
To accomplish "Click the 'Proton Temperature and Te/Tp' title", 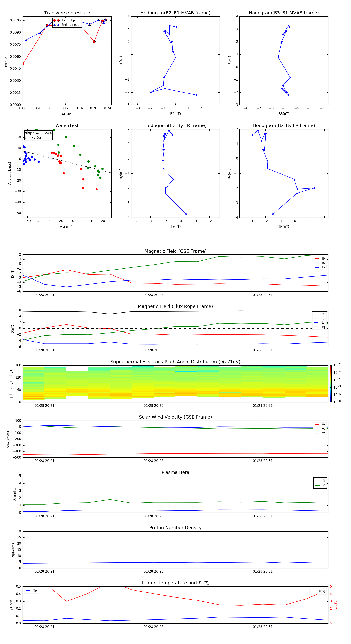I will coord(175,583).
